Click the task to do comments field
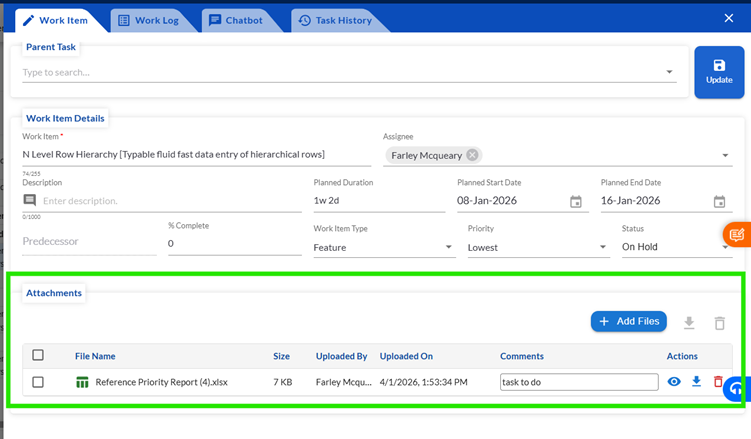This screenshot has height=439, width=751. tap(579, 382)
